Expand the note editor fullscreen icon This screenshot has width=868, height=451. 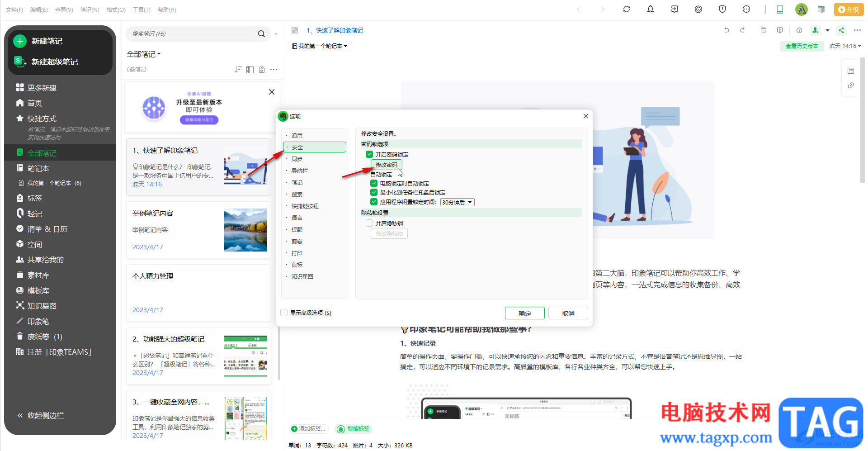pos(295,30)
